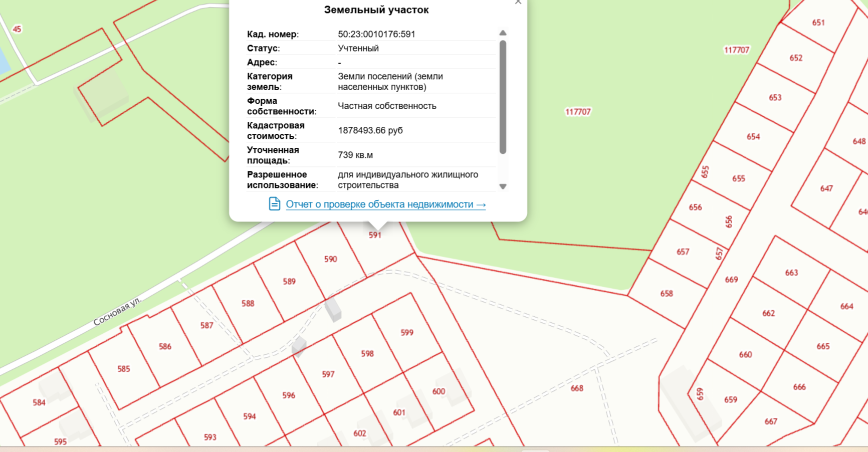
Task: Select parcel 585 on the map
Action: pyautogui.click(x=123, y=369)
